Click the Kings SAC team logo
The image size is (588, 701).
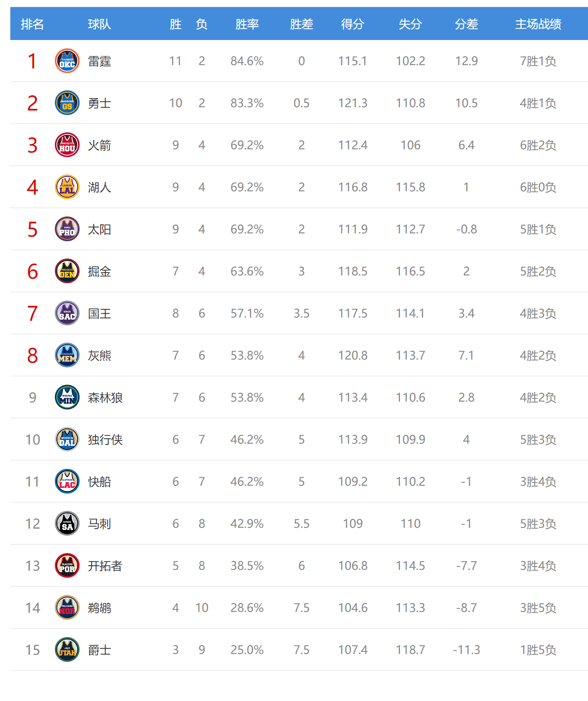pyautogui.click(x=67, y=313)
